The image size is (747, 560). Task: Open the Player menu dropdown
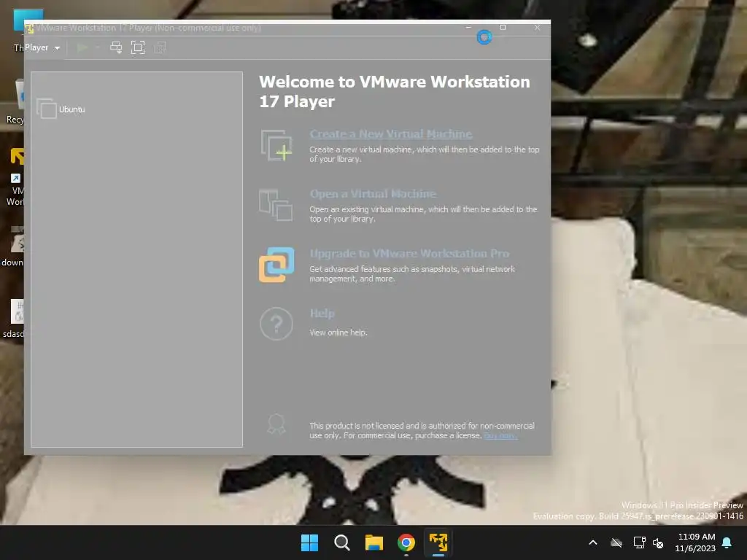click(x=43, y=47)
